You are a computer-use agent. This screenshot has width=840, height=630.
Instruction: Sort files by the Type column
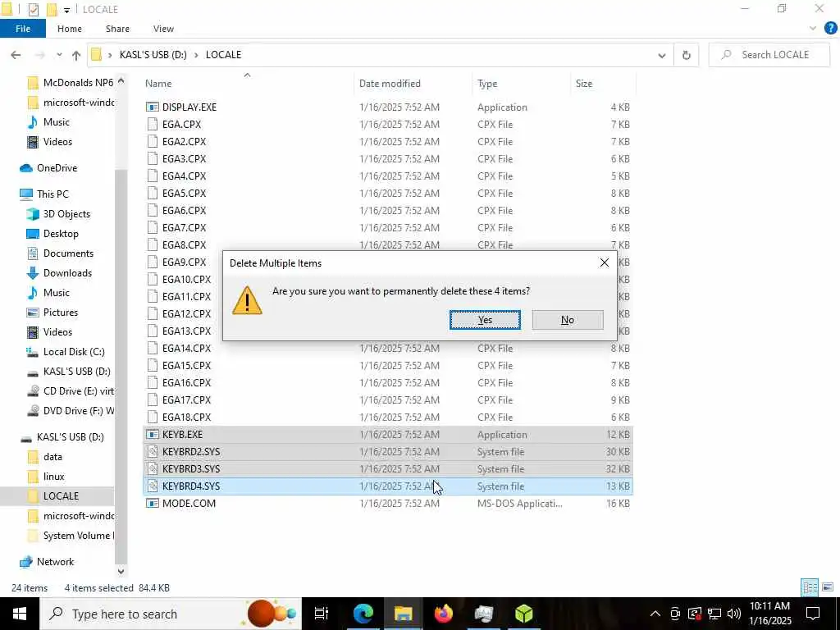pyautogui.click(x=487, y=84)
